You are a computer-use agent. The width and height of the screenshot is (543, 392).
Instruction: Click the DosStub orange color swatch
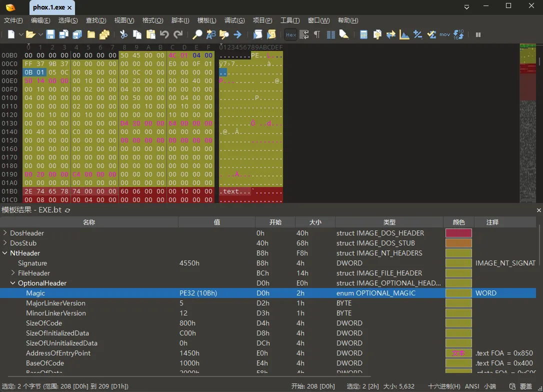point(458,243)
